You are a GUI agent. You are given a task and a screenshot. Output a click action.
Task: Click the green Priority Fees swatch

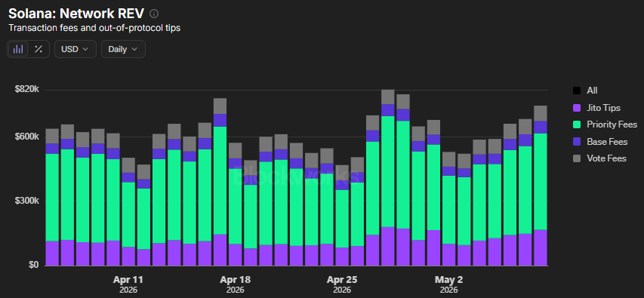[577, 124]
